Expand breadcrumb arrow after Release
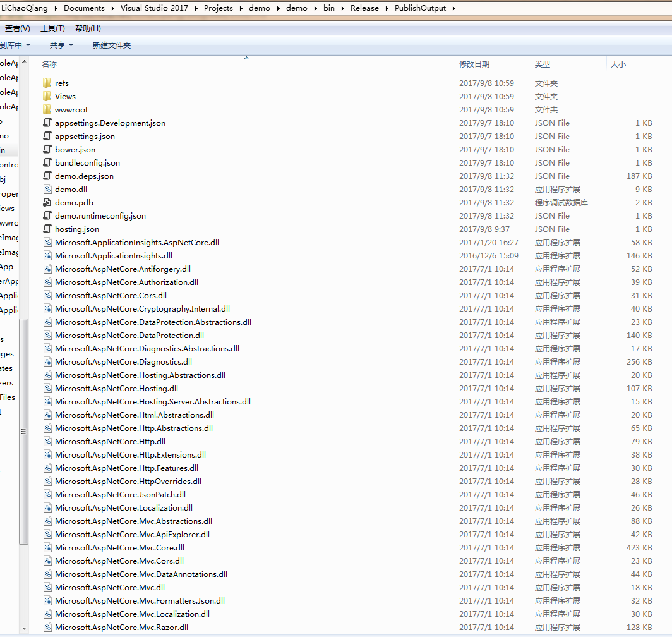 tap(387, 8)
